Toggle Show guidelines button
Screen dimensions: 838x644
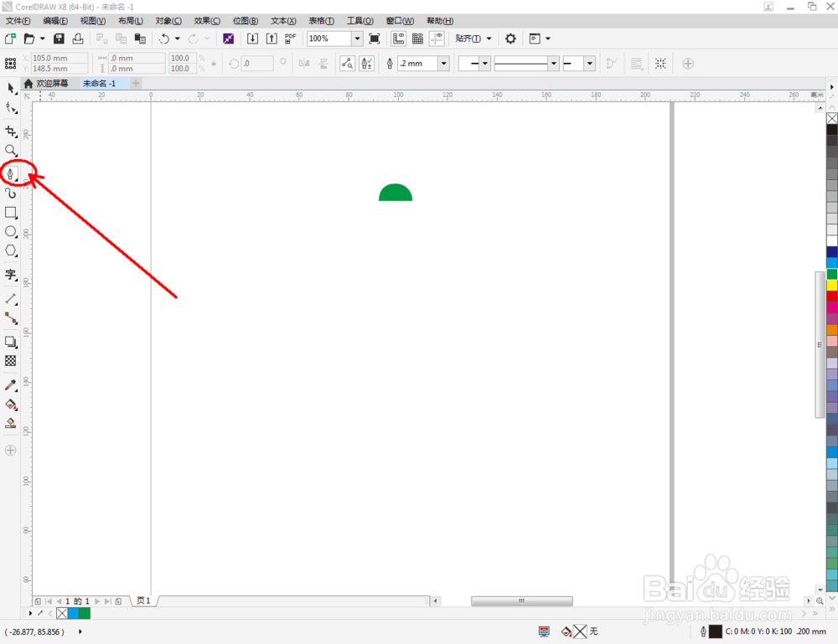click(x=437, y=39)
